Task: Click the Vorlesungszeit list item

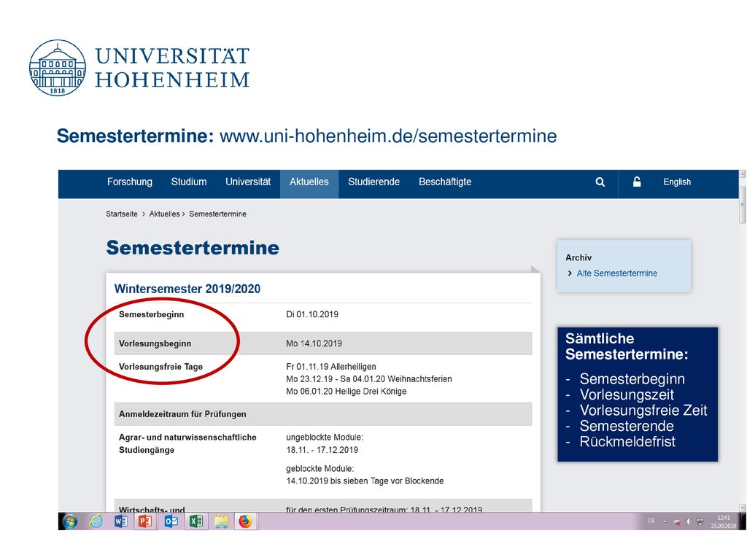Action: 627,394
